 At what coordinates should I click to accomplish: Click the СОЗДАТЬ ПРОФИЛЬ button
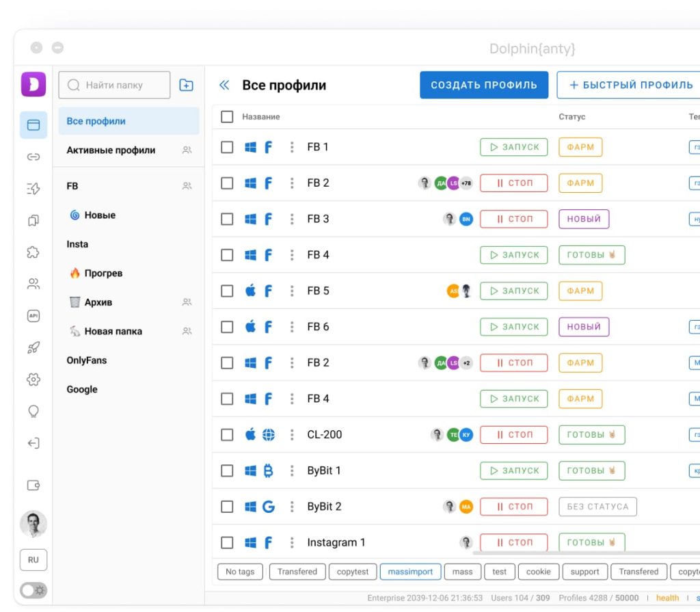click(x=484, y=85)
